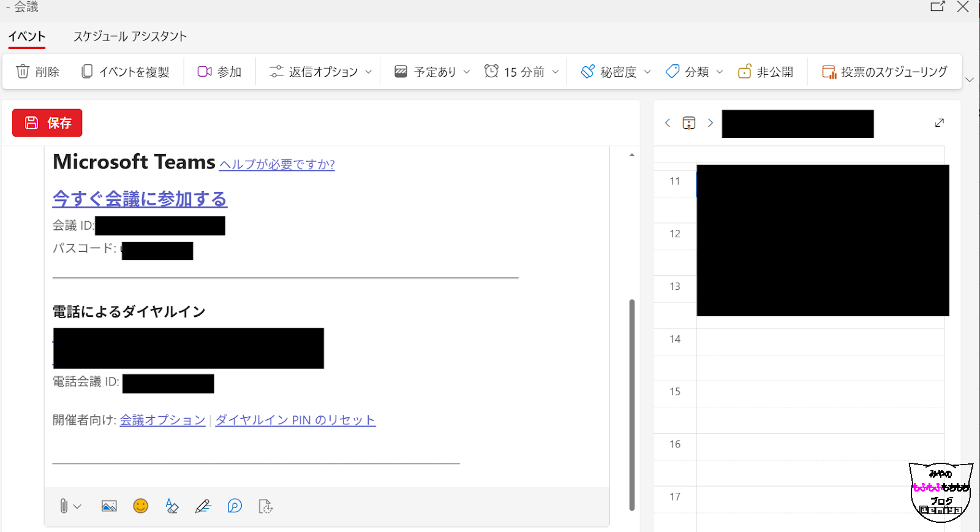Image resolution: width=980 pixels, height=532 pixels.
Task: Click the Join (参加) video camera button
Action: pyautogui.click(x=219, y=72)
